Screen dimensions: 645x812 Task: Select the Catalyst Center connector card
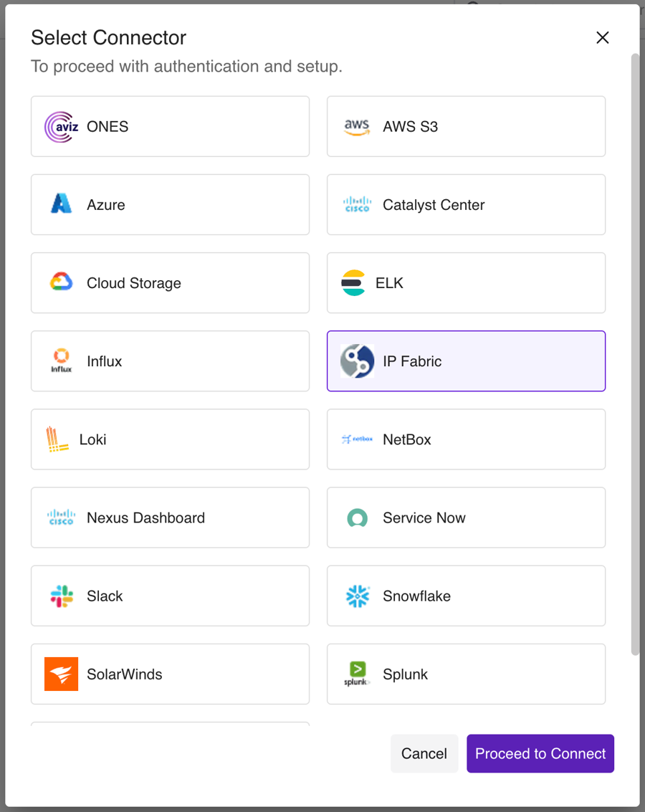(466, 205)
